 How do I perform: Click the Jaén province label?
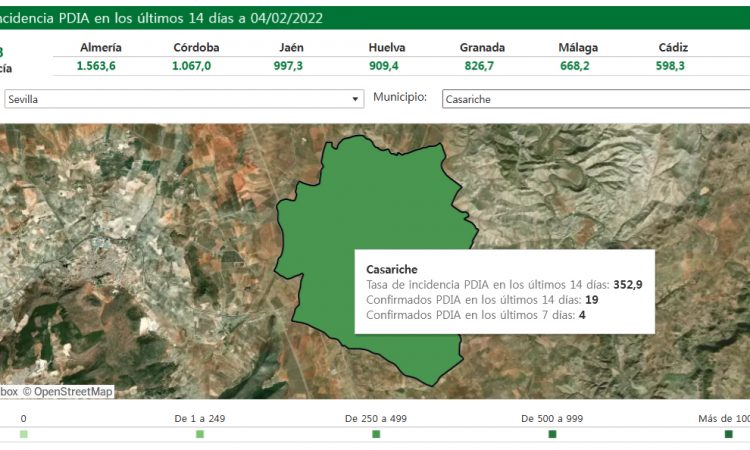292,47
